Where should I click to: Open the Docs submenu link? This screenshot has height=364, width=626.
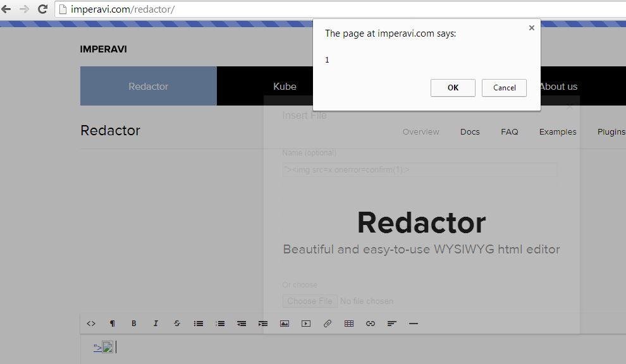coord(470,131)
